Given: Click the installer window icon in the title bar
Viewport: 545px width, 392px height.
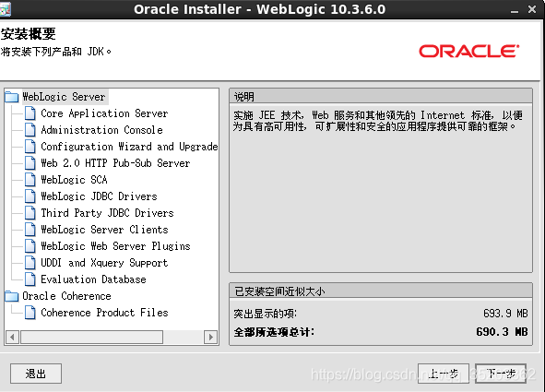Looking at the screenshot, I should 5,9.
